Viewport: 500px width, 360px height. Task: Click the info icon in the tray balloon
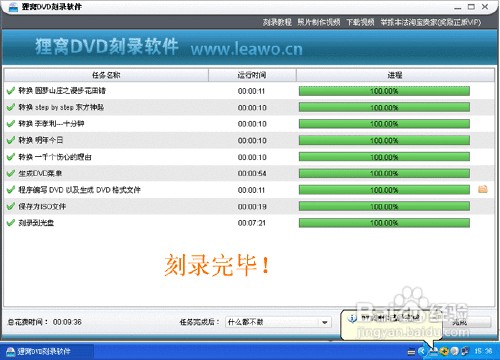click(352, 318)
